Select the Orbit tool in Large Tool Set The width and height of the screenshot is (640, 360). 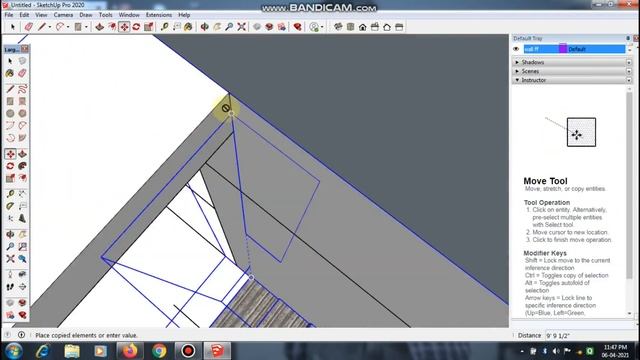10,234
